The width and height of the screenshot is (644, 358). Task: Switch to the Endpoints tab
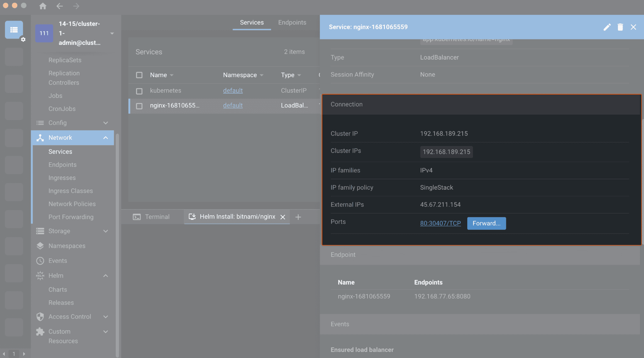(292, 23)
